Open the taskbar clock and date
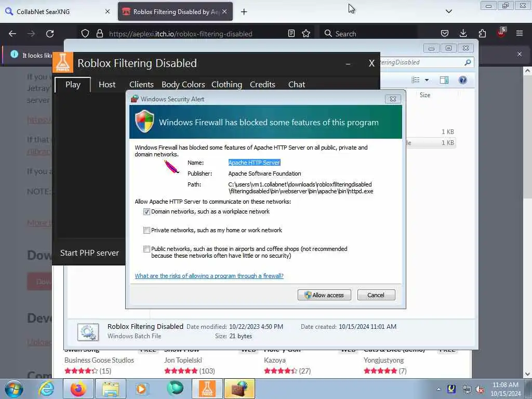532x399 pixels. 506,389
